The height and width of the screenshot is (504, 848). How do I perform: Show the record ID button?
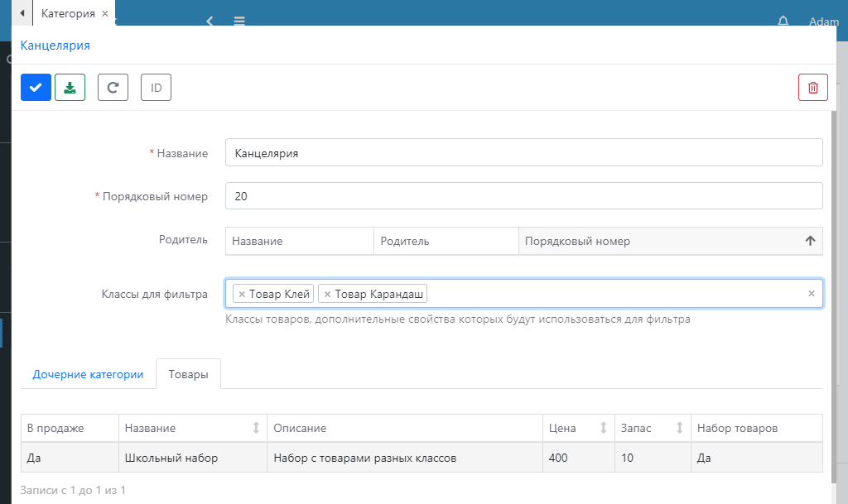(157, 88)
